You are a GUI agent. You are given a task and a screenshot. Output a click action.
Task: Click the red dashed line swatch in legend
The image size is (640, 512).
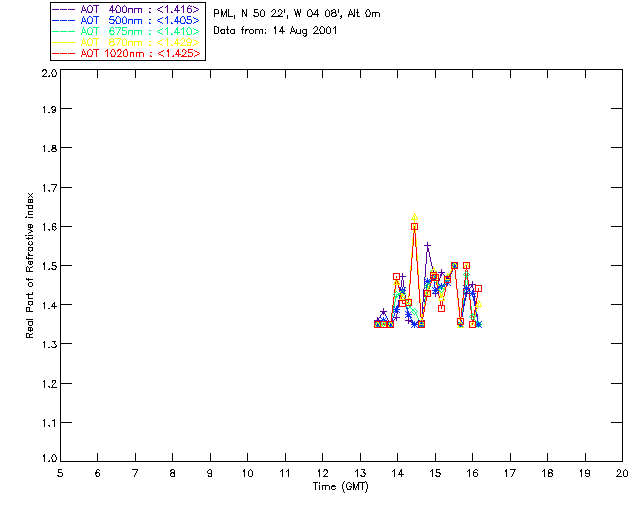[x=64, y=53]
